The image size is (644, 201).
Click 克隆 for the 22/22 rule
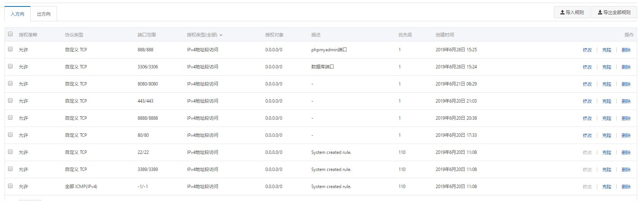(607, 153)
